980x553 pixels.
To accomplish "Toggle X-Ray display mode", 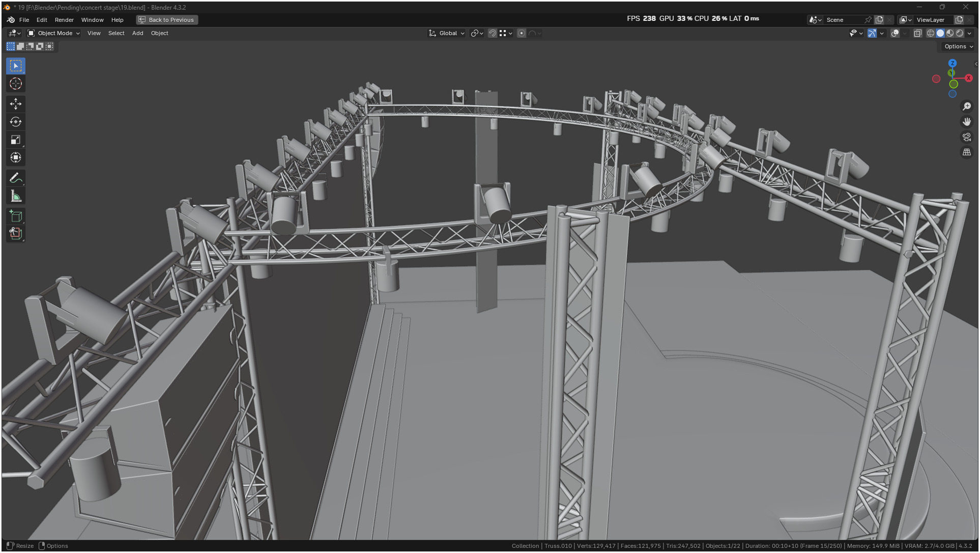I will (x=917, y=33).
